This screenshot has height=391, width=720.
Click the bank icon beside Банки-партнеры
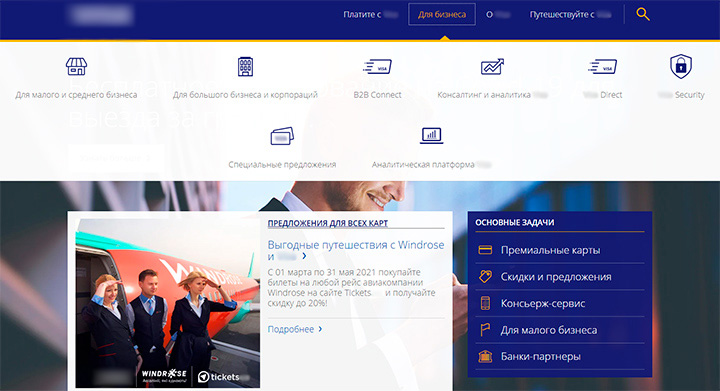[x=485, y=356]
